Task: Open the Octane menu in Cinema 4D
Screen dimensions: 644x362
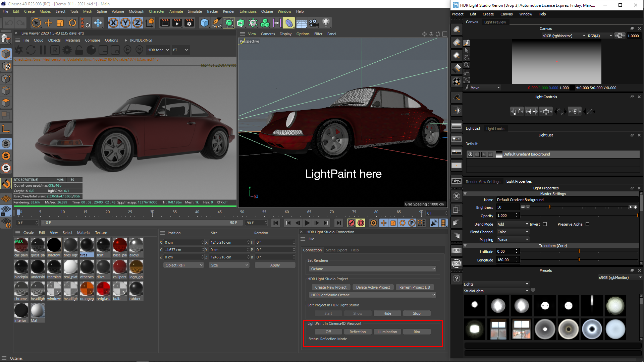Action: (267, 11)
